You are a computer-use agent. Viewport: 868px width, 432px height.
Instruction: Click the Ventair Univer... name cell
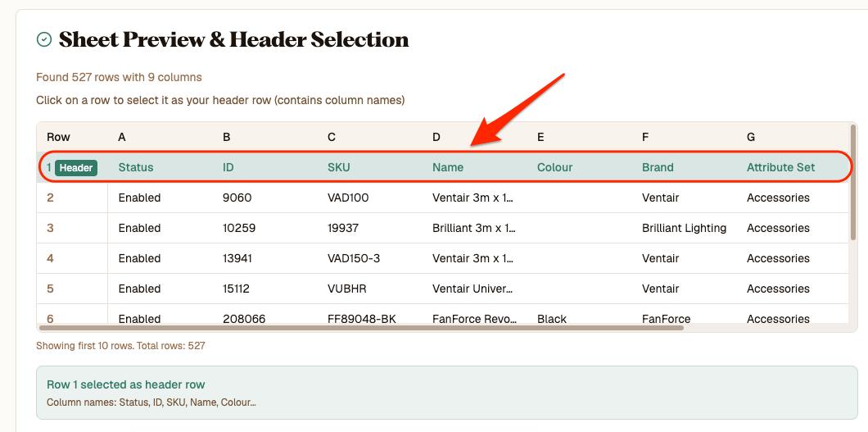(x=472, y=289)
